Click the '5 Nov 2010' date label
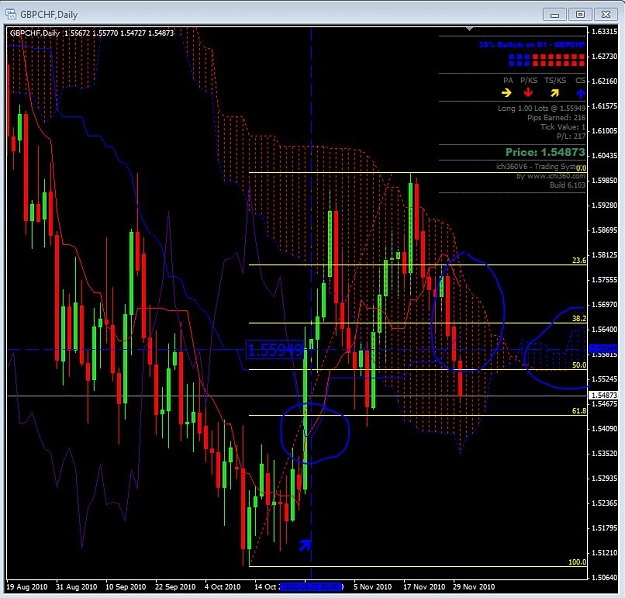 point(372,587)
